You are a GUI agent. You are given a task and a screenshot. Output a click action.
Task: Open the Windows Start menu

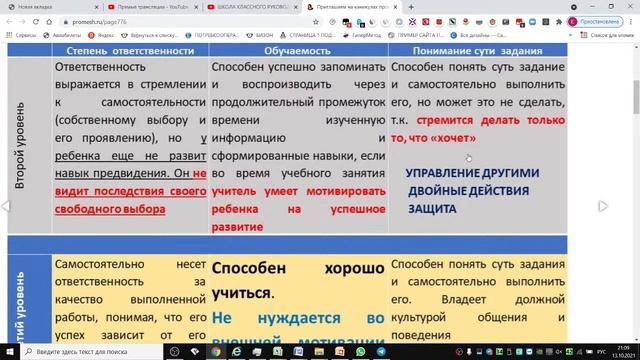(x=9, y=351)
